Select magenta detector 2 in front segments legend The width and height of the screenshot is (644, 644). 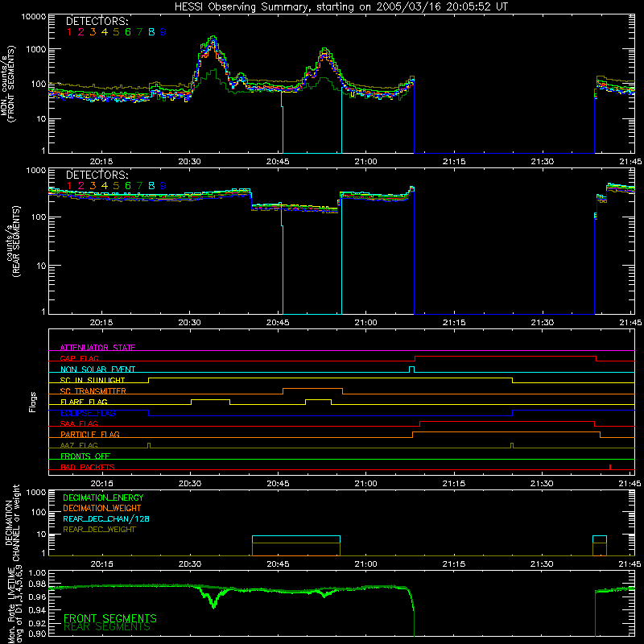[81, 32]
